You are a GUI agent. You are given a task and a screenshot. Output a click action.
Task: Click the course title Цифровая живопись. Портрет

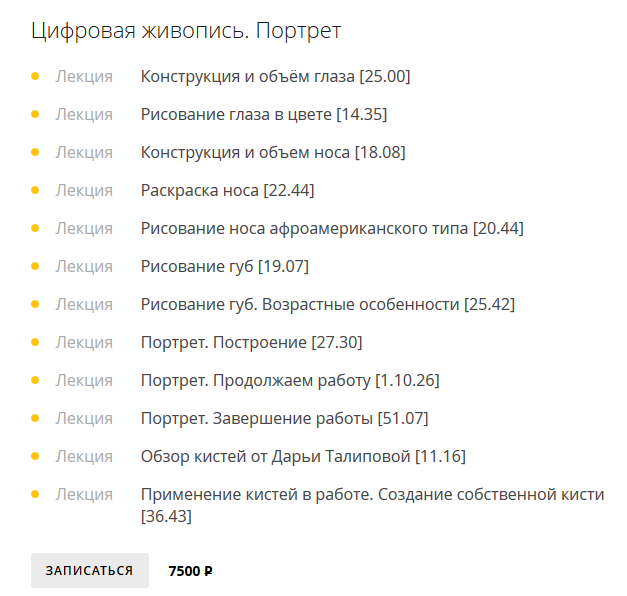[186, 31]
